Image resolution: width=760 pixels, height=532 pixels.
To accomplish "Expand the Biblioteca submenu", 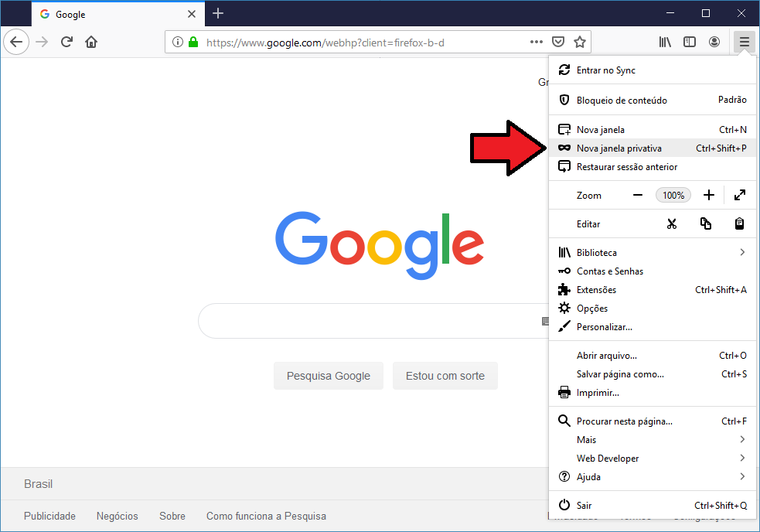I will [653, 252].
